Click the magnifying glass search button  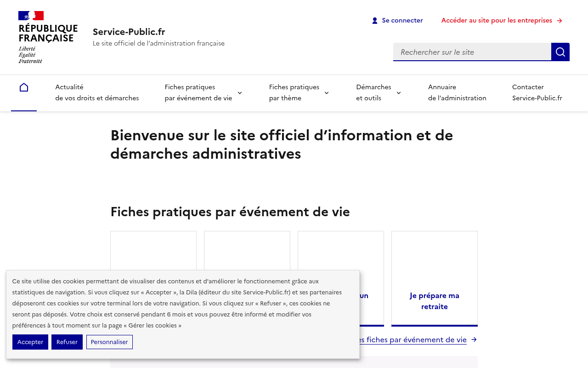click(x=560, y=52)
